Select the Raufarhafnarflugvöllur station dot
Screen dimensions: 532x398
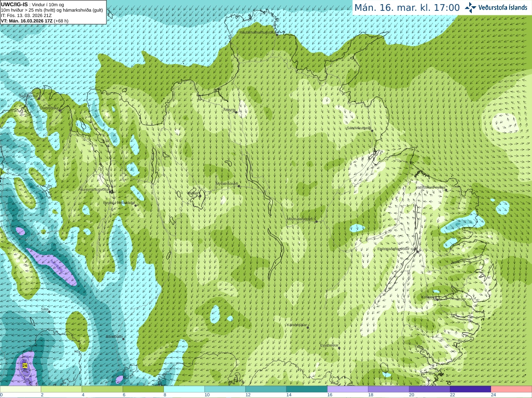click(x=277, y=35)
